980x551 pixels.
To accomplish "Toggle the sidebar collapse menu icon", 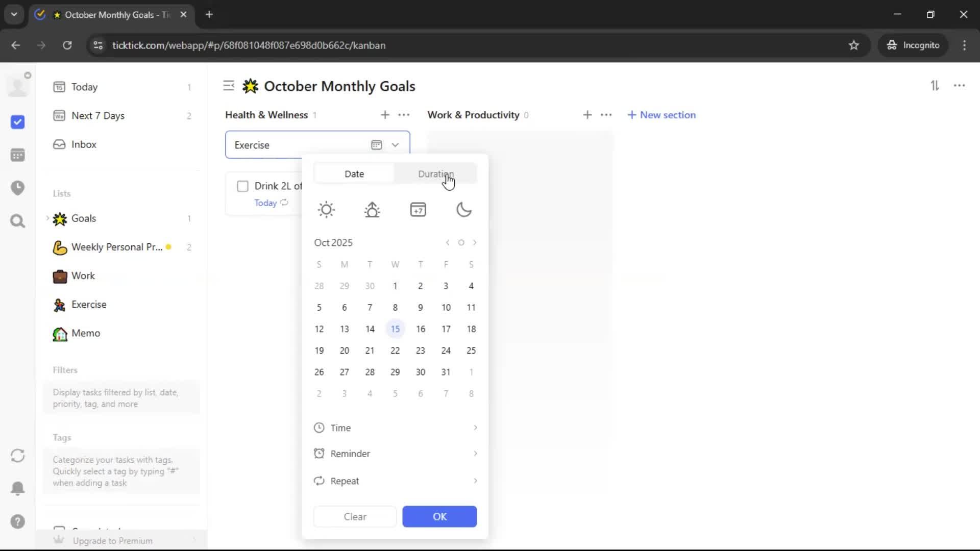I will coord(229,86).
